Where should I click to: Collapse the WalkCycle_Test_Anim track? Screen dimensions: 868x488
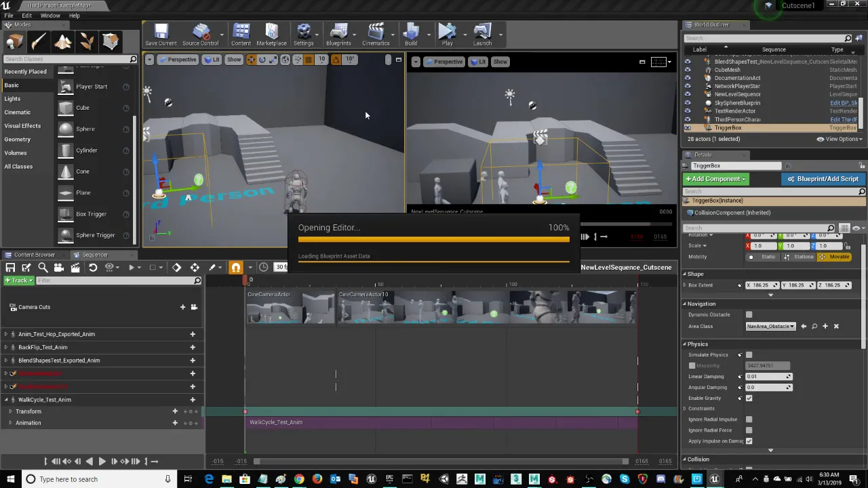tap(6, 400)
